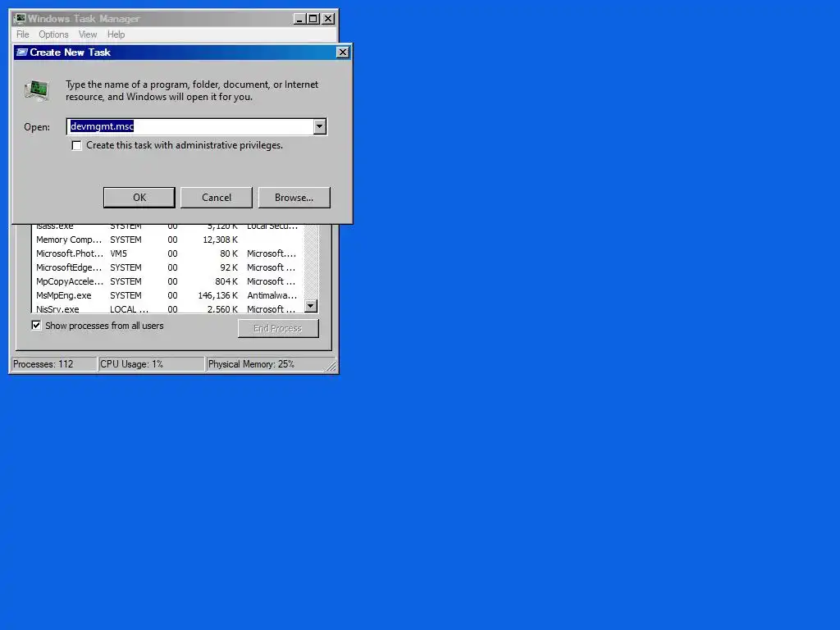The height and width of the screenshot is (630, 840).
Task: Click the resize grip in Task Manager corner
Action: point(331,366)
